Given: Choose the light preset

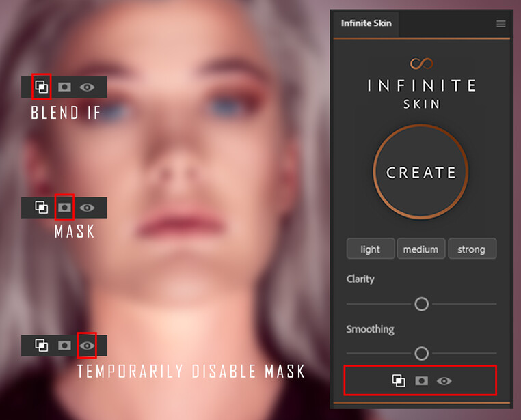Looking at the screenshot, I should (x=371, y=249).
